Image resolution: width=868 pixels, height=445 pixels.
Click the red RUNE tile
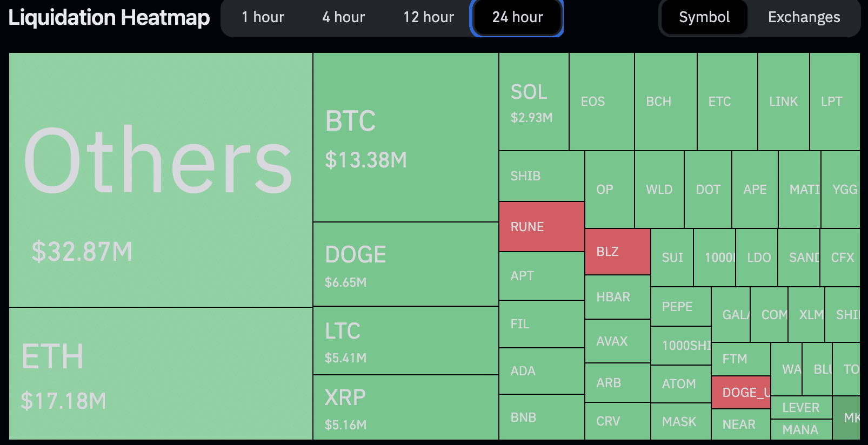(541, 227)
